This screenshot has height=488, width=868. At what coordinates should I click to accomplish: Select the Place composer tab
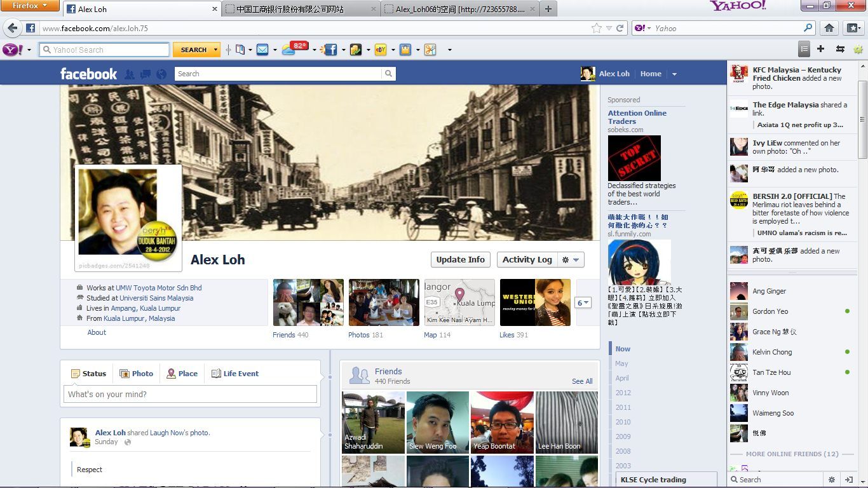(182, 374)
